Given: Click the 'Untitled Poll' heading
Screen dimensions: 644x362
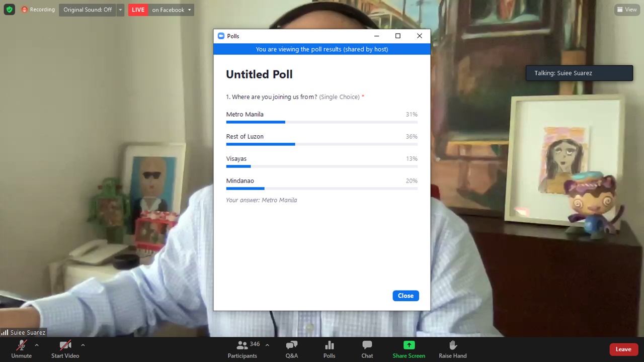Looking at the screenshot, I should [x=259, y=74].
